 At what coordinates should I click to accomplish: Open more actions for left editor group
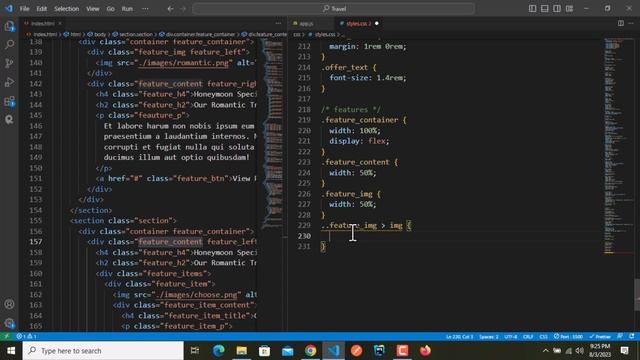pyautogui.click(x=278, y=23)
